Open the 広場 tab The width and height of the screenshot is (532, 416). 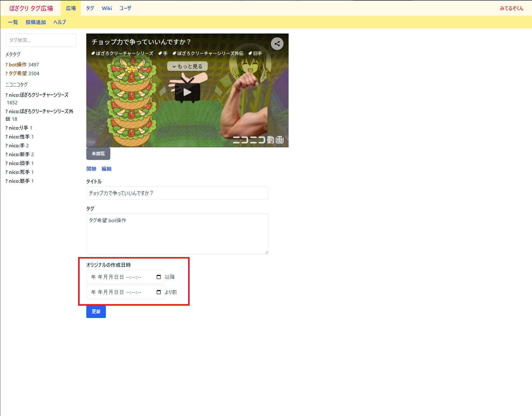pos(71,8)
